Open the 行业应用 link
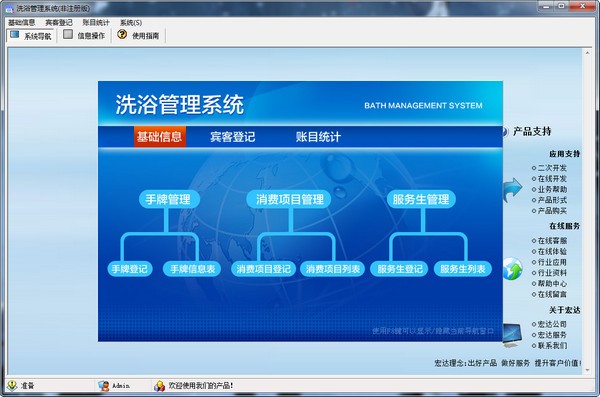Image resolution: width=600 pixels, height=397 pixels. [x=552, y=262]
